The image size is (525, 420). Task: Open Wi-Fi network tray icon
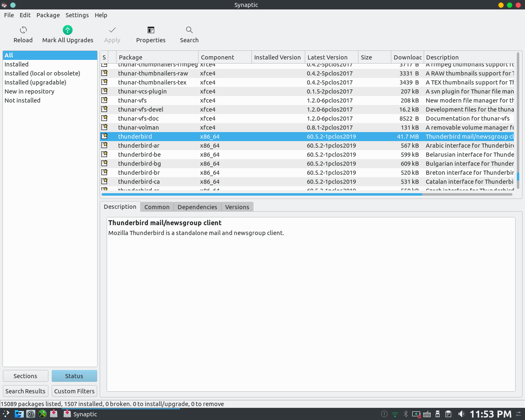[x=395, y=414]
